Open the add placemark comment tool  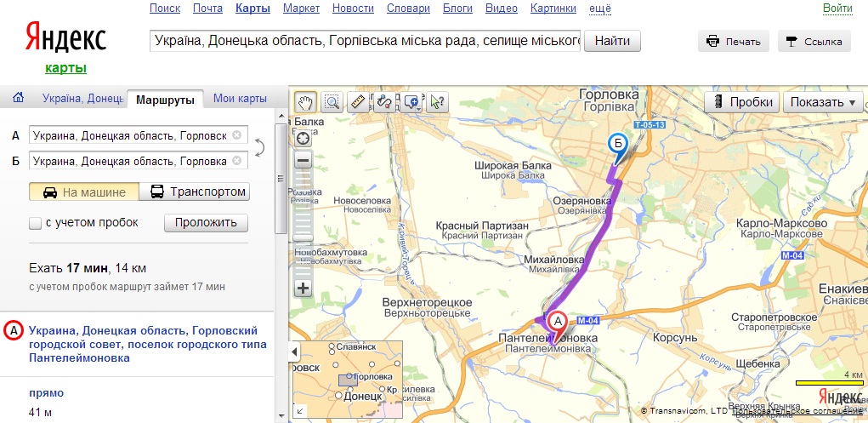click(411, 102)
